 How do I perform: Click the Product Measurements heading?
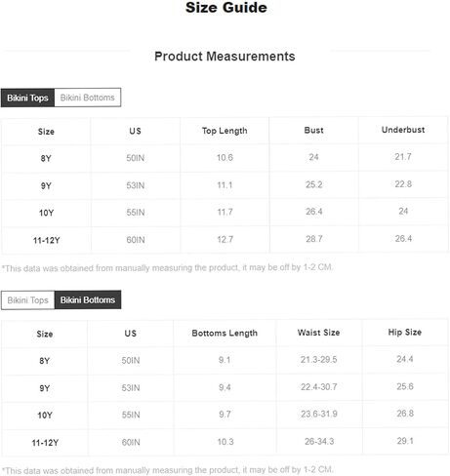click(225, 57)
